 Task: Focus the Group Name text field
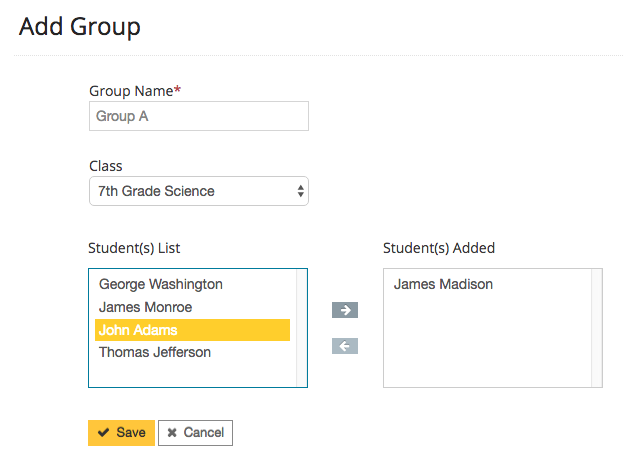(198, 116)
